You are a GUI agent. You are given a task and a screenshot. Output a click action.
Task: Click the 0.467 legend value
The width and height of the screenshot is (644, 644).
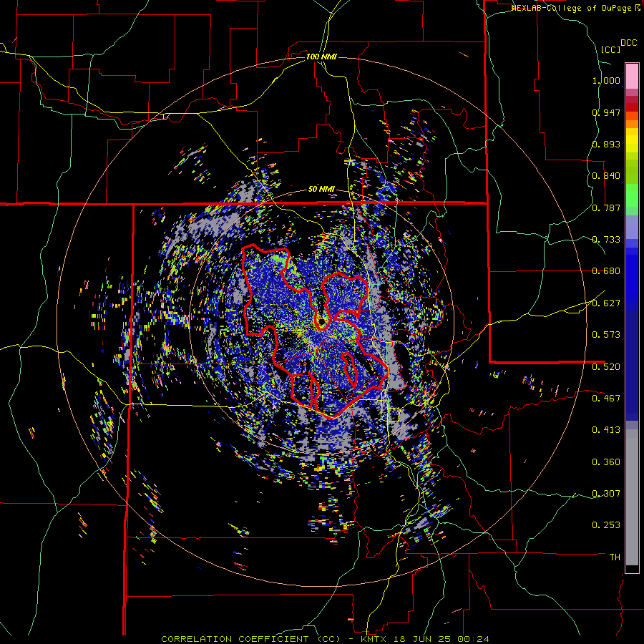[606, 398]
